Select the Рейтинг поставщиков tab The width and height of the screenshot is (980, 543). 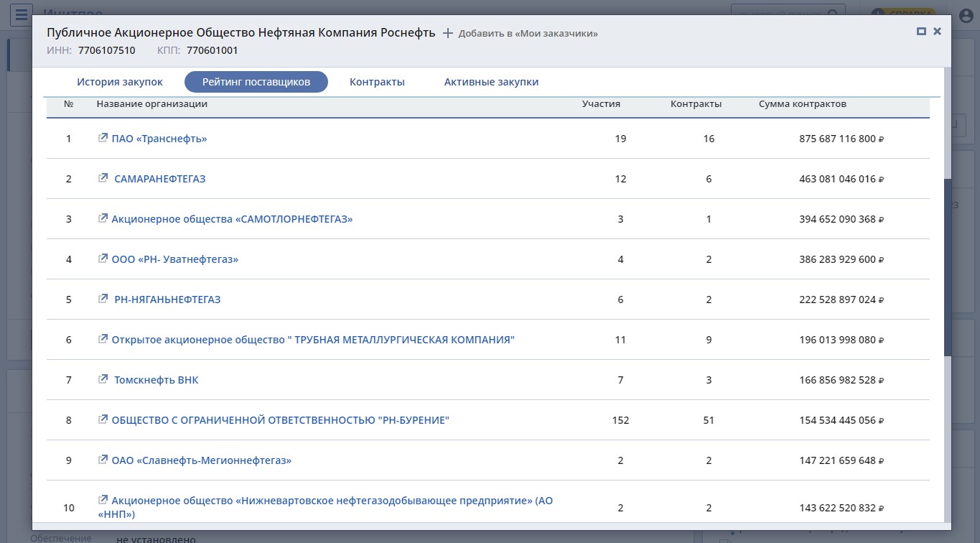256,82
